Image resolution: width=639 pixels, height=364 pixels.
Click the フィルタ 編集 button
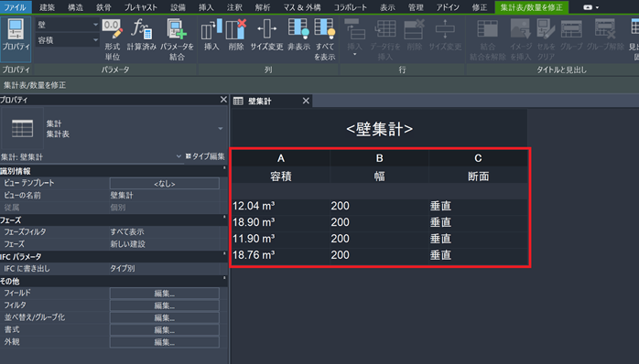(x=164, y=305)
